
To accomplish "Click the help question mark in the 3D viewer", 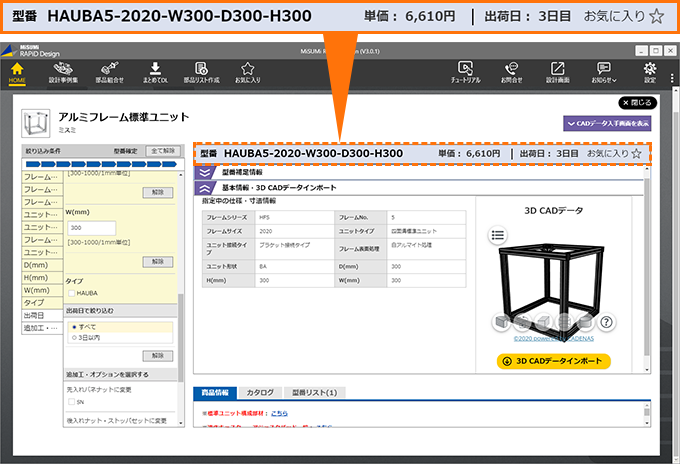I will (x=606, y=322).
